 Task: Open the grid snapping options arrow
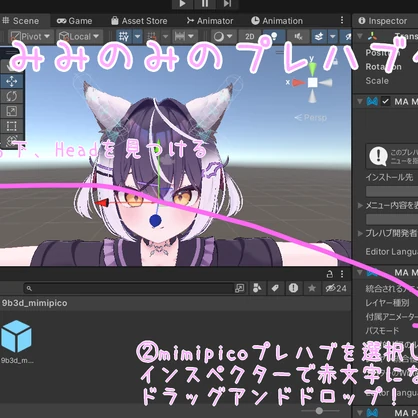[x=165, y=36]
